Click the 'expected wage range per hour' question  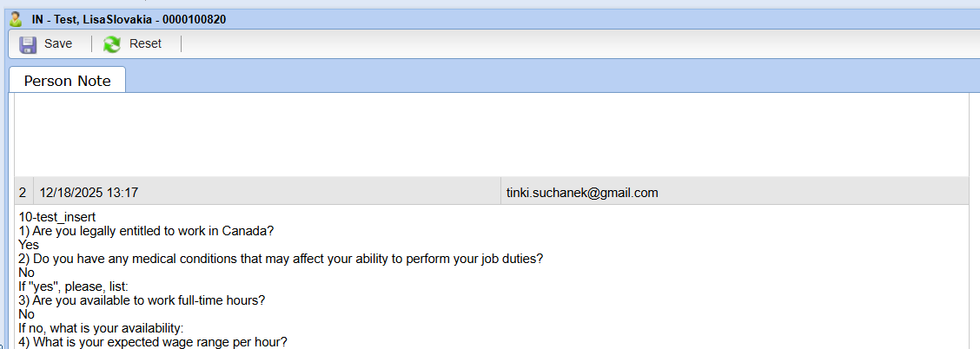pos(153,342)
